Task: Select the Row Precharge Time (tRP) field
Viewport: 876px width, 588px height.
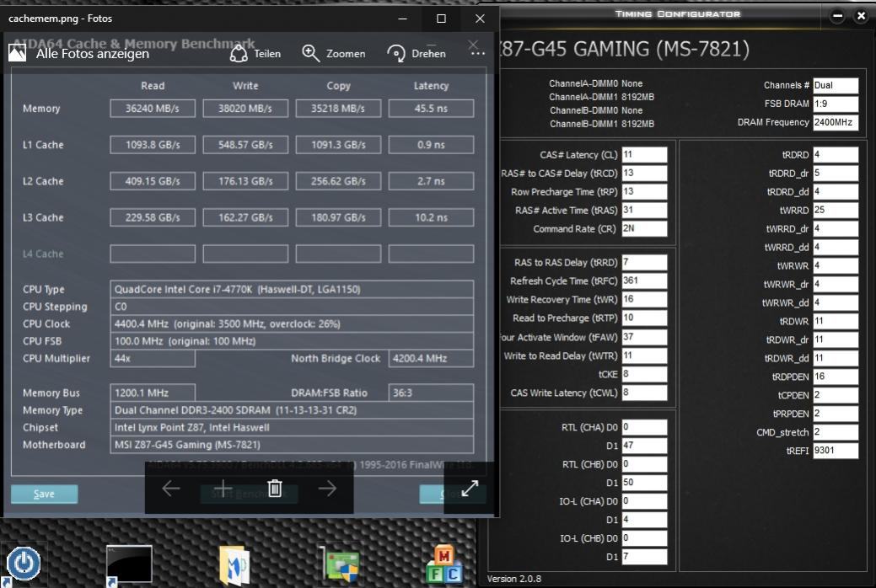Action: point(644,191)
